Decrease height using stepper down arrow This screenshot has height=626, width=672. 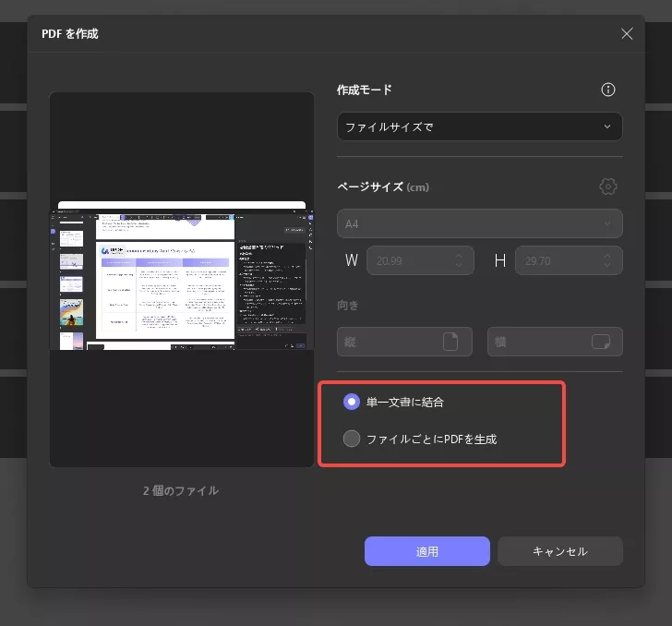point(607,265)
